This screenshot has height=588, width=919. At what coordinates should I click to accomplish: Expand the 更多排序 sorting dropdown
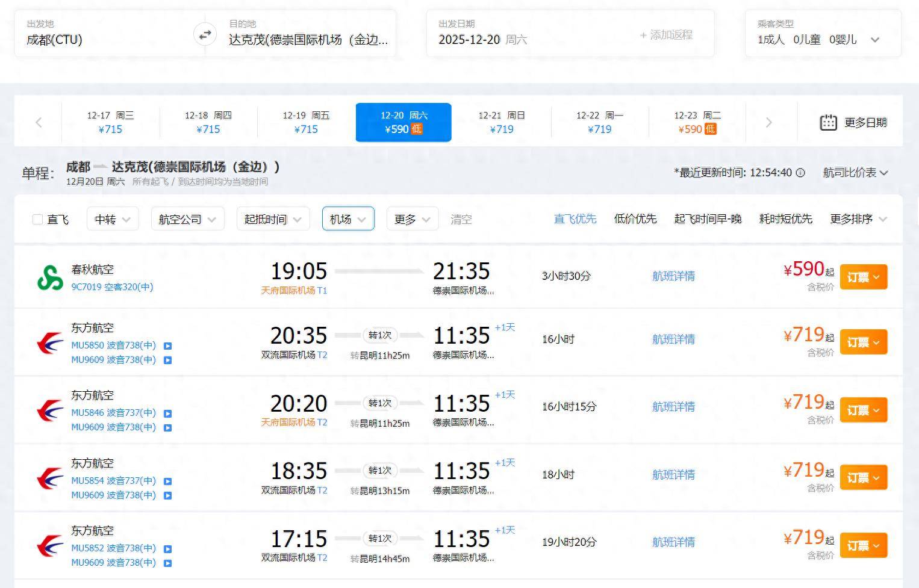858,219
